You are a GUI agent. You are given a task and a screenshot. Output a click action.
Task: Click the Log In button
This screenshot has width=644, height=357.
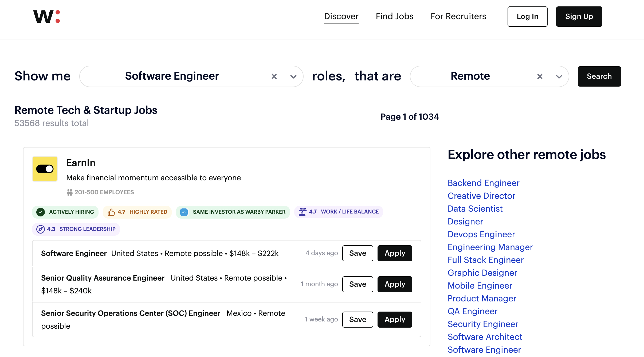pyautogui.click(x=527, y=17)
